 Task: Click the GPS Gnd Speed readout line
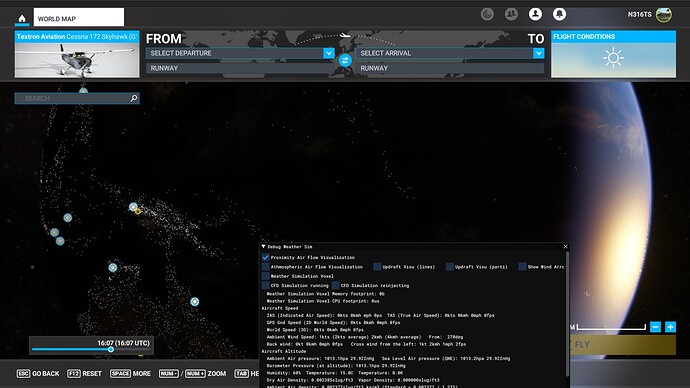pos(333,322)
